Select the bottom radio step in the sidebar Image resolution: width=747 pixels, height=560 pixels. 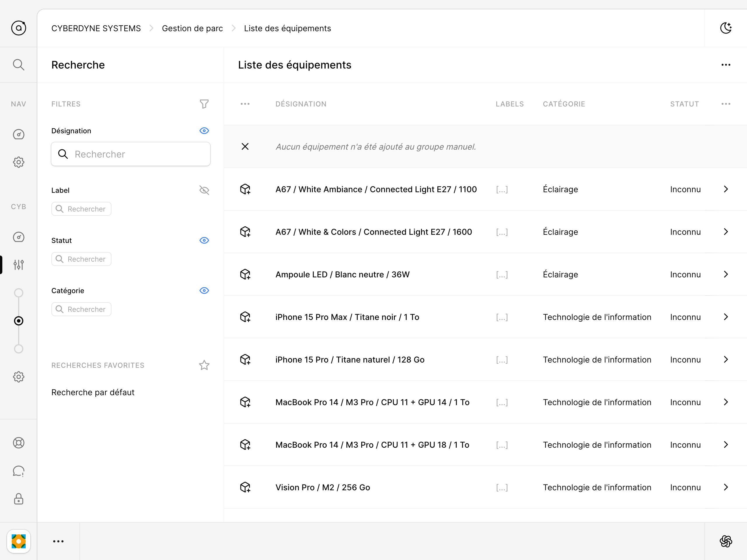pos(19,349)
